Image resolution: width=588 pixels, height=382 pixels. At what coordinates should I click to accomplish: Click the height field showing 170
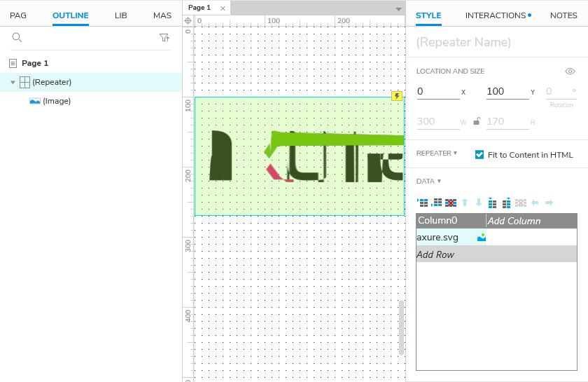(x=507, y=121)
